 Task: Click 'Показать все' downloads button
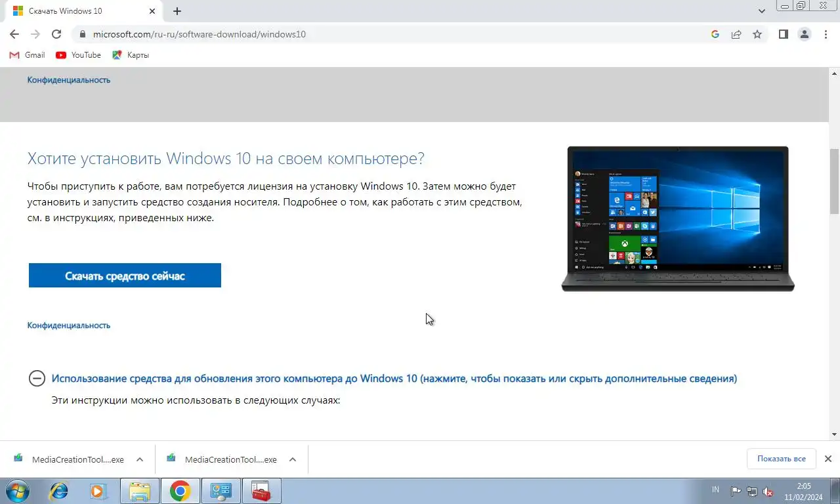[x=781, y=459]
